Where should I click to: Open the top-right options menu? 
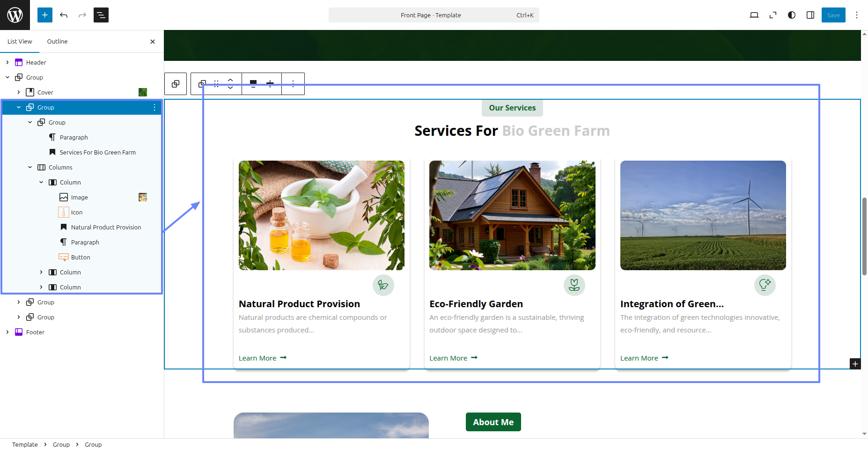(x=856, y=15)
